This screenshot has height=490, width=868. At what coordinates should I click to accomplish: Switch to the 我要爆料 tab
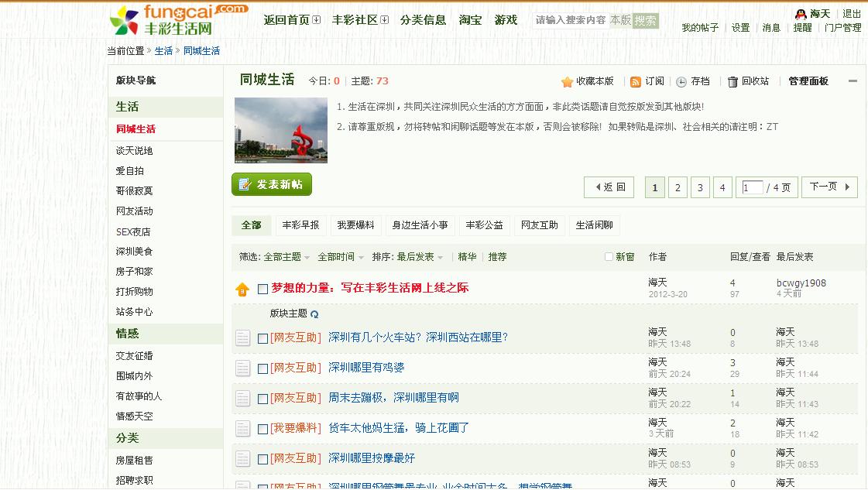pos(356,225)
